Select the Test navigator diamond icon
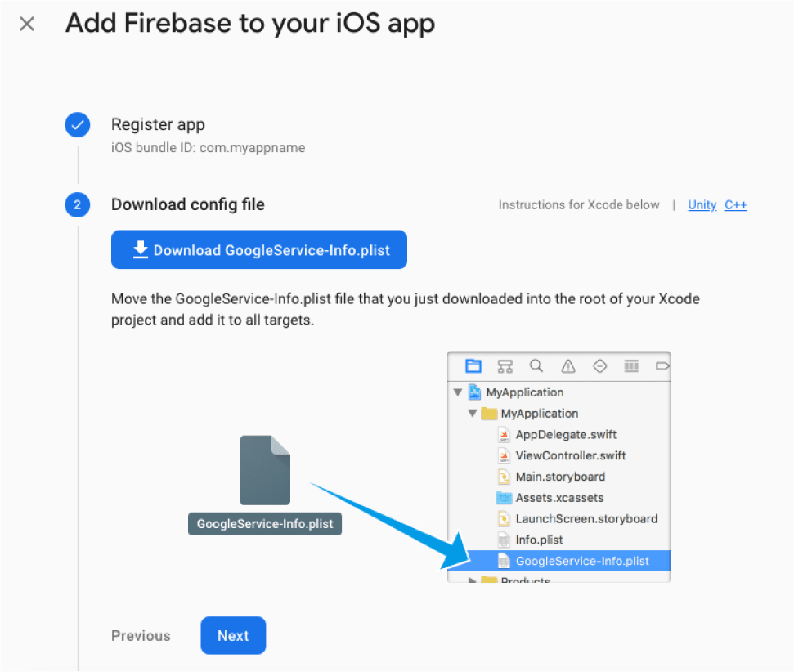794x672 pixels. (x=600, y=366)
